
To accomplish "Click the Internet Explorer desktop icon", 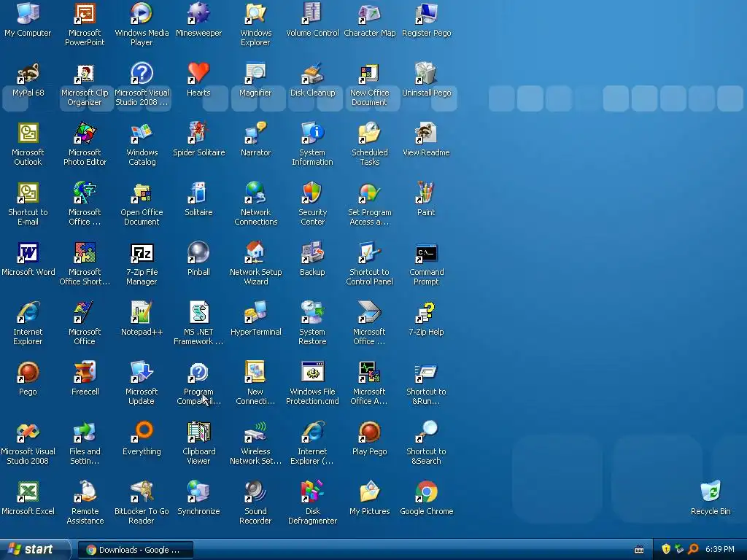I will [x=28, y=312].
